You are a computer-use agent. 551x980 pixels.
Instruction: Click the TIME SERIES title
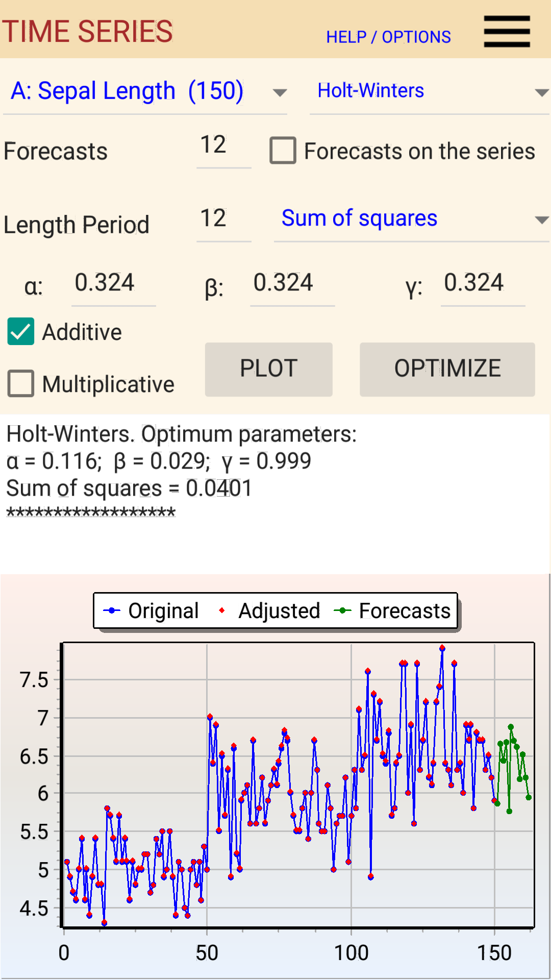[x=88, y=32]
